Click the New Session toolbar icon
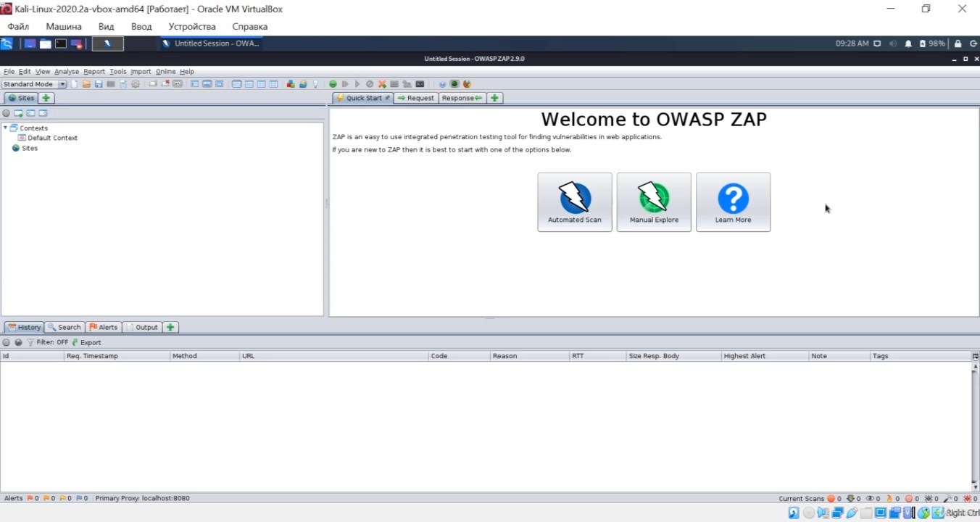980x522 pixels. click(74, 84)
